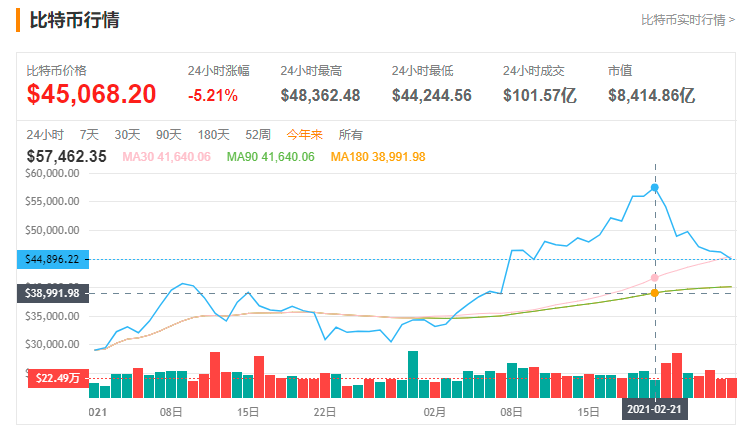Screen dimensions: 749x431
Task: Click the $60,000.00 y-axis label
Action: (x=52, y=173)
